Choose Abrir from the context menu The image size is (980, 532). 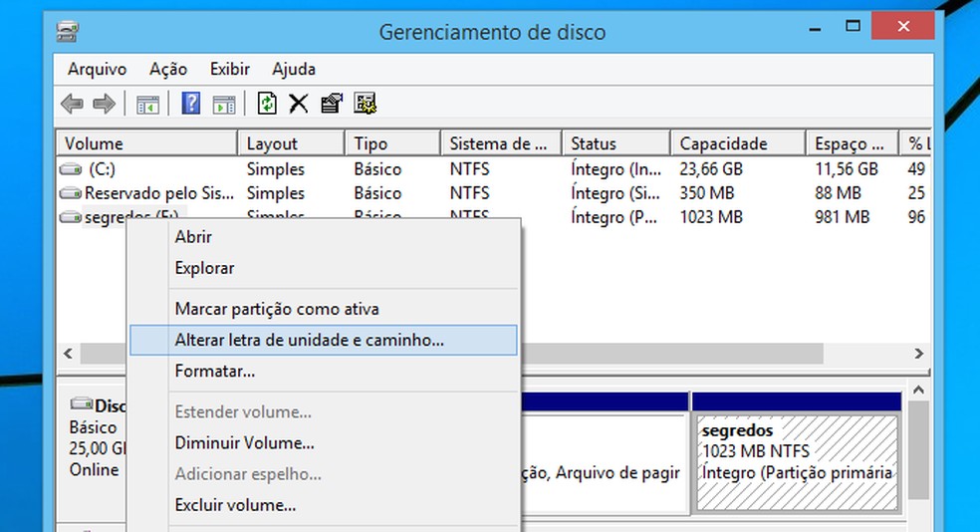tap(323, 237)
